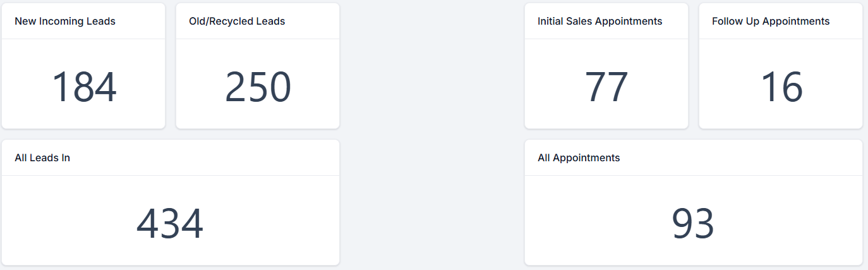Select the 16 follow up count
Image resolution: width=868 pixels, height=270 pixels.
(781, 87)
